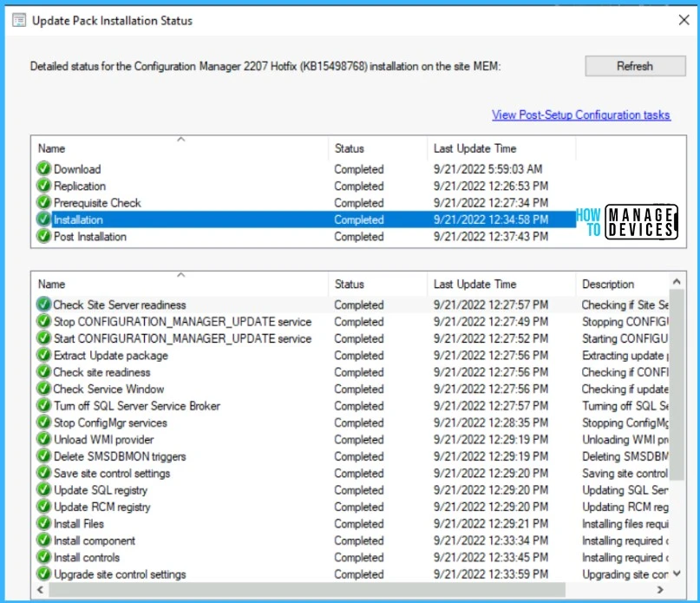This screenshot has width=700, height=603.
Task: Select the Replication row text
Action: click(80, 186)
